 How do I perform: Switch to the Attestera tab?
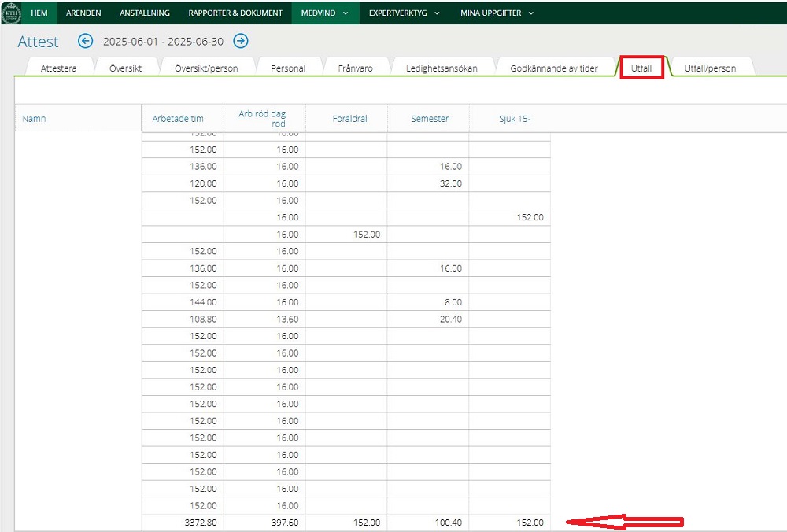pos(59,68)
